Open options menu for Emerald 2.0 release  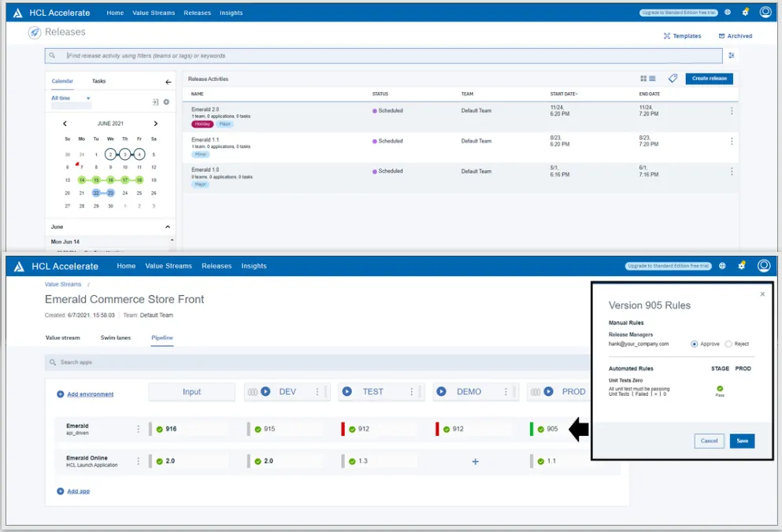[732, 111]
